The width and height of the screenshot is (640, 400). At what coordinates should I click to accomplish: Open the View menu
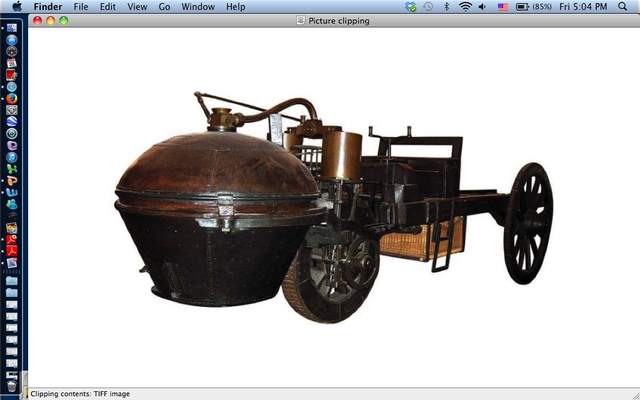pos(137,7)
